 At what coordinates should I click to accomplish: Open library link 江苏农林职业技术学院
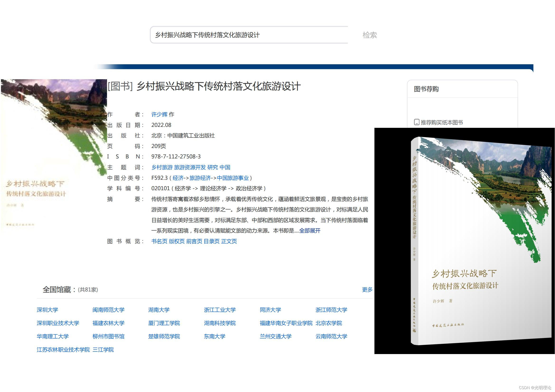pos(63,350)
